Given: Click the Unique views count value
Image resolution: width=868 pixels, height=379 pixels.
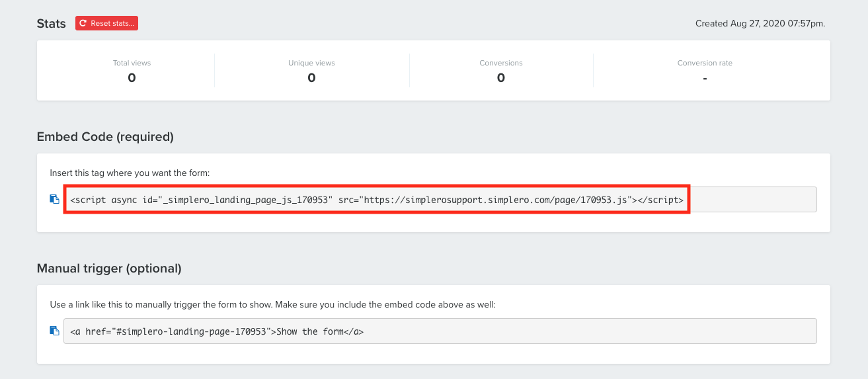Looking at the screenshot, I should click(x=311, y=78).
